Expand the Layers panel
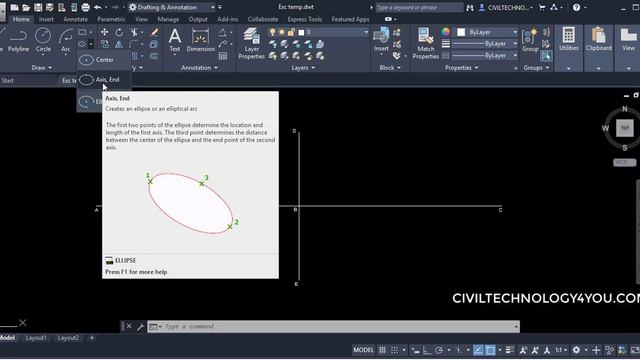The image size is (640, 360). [x=303, y=68]
